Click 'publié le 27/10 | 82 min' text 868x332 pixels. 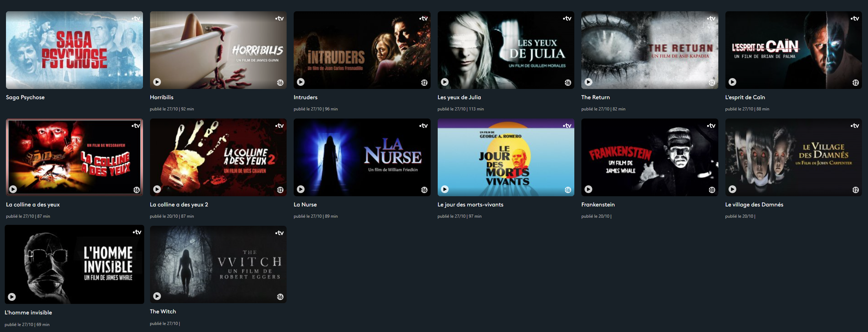click(603, 109)
